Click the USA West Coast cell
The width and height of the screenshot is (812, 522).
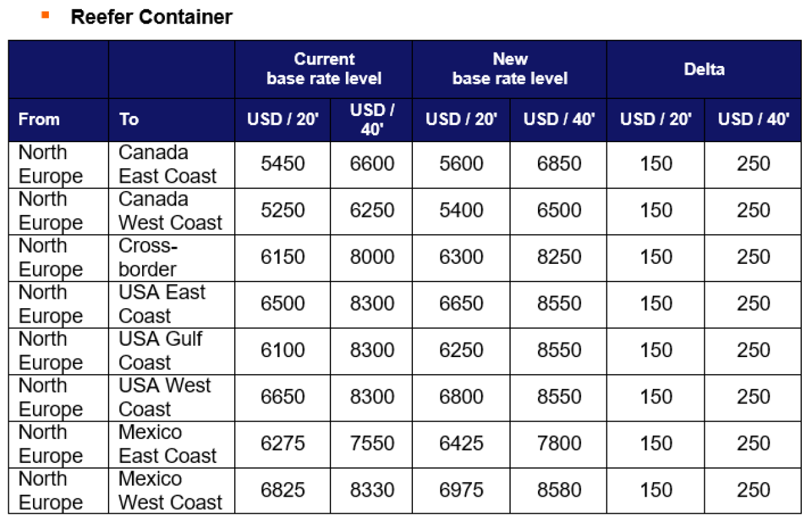tap(172, 397)
